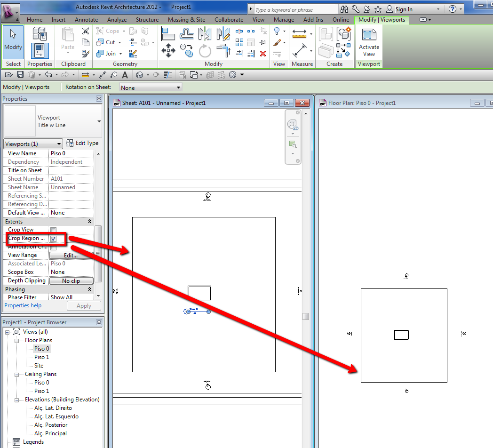Click the Properties list scrollbar thumb

[98, 254]
